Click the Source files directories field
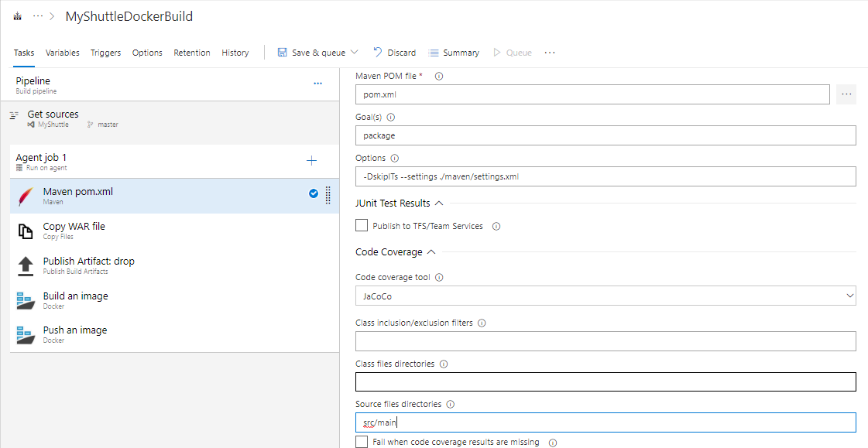The height and width of the screenshot is (448, 868). click(x=606, y=422)
